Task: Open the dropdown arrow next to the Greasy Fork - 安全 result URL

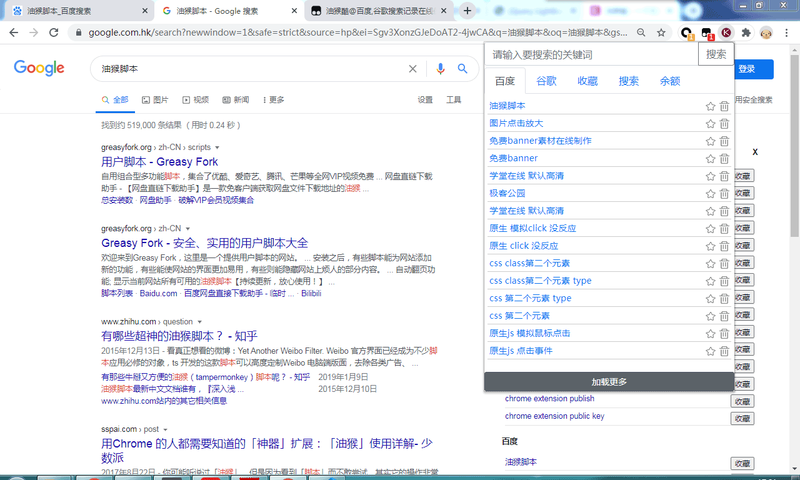Action: [188, 229]
